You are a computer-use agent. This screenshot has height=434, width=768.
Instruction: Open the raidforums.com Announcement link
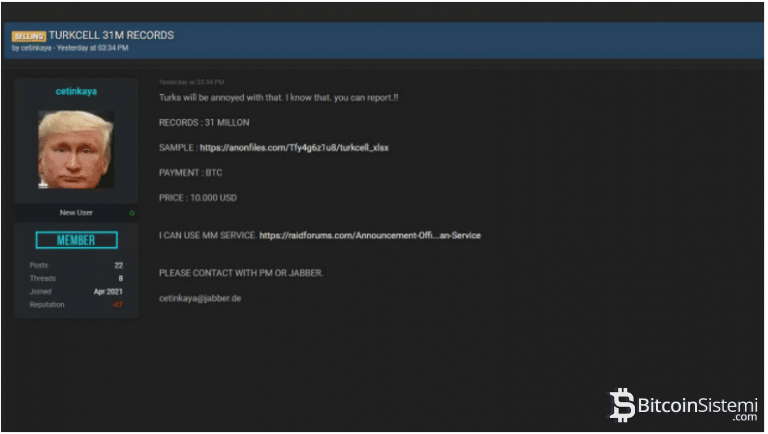[x=370, y=235]
